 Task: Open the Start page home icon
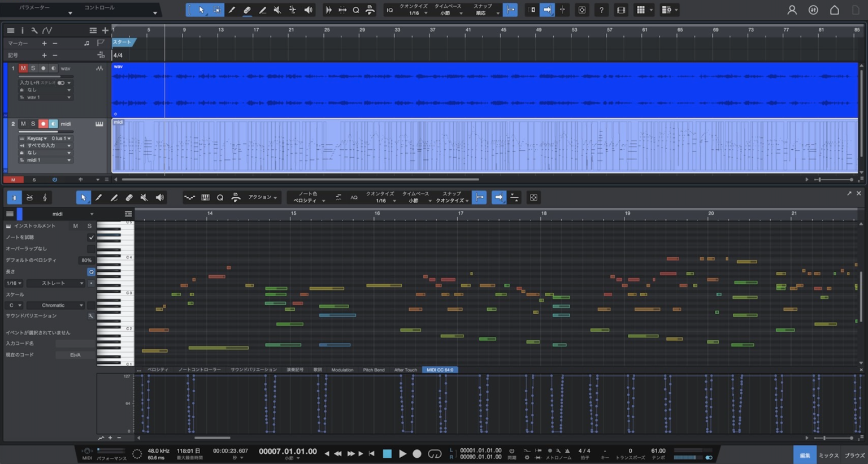coord(834,10)
